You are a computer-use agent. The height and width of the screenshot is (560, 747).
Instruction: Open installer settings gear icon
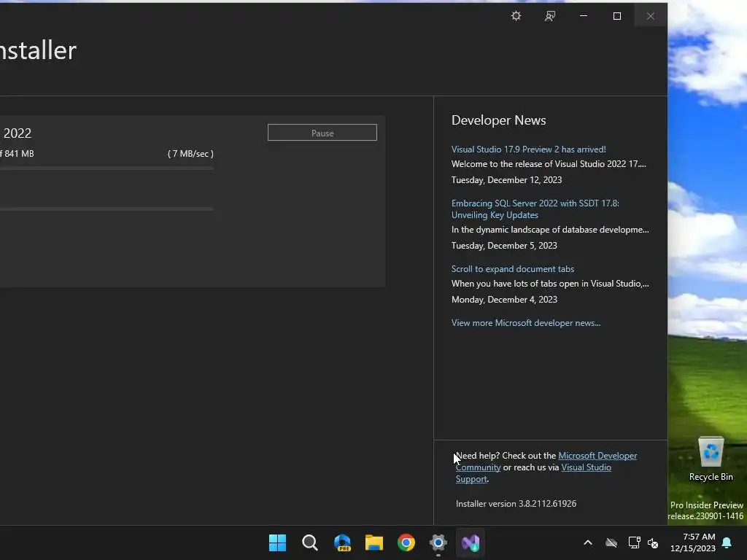pos(516,16)
